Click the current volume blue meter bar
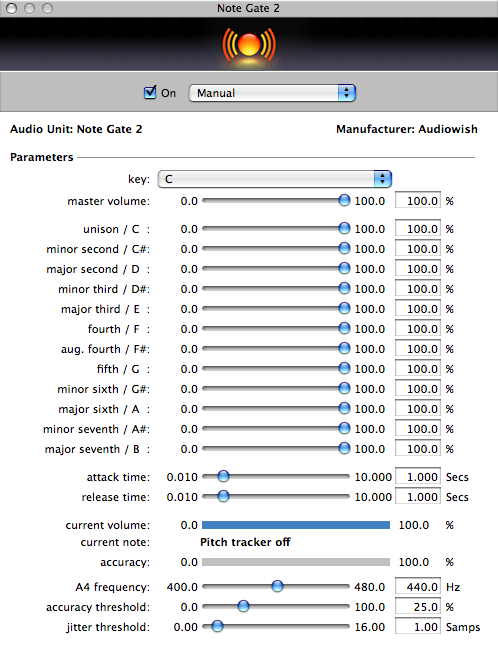Screen dimensions: 498x651 296,525
